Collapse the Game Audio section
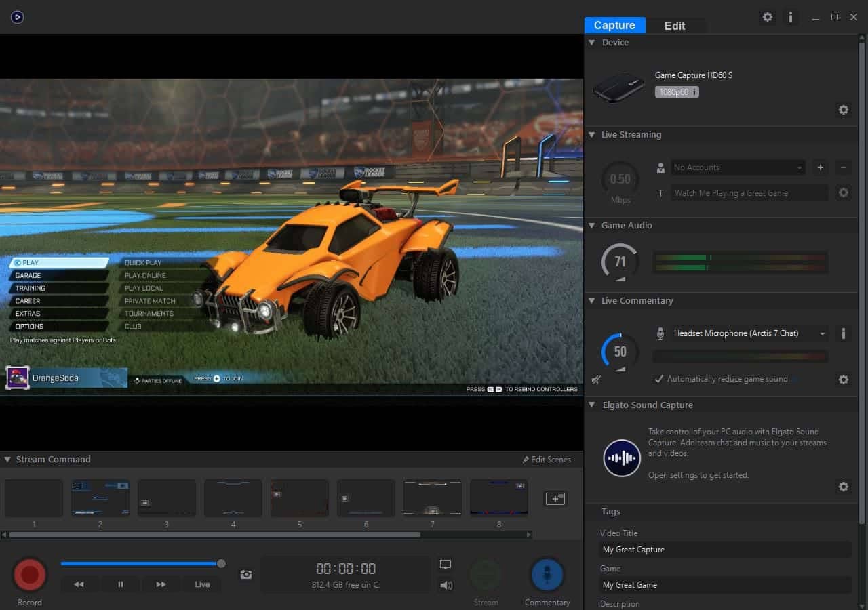Viewport: 868px width, 610px height. 592,225
